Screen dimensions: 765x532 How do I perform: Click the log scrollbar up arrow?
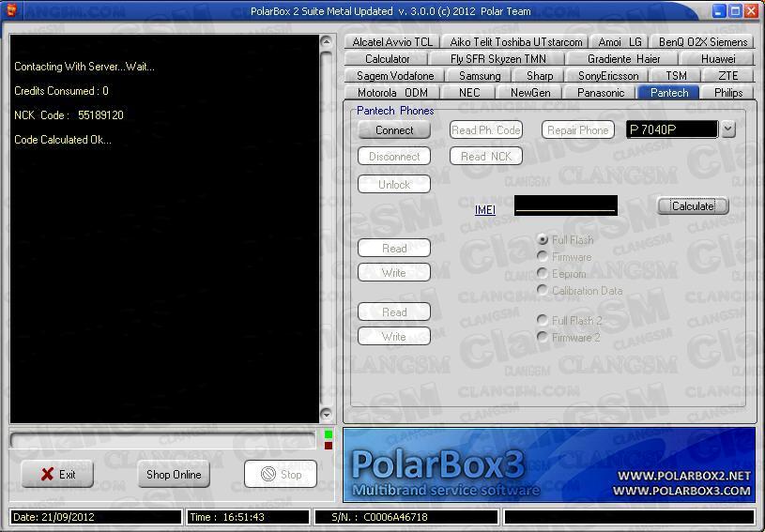pyautogui.click(x=327, y=42)
